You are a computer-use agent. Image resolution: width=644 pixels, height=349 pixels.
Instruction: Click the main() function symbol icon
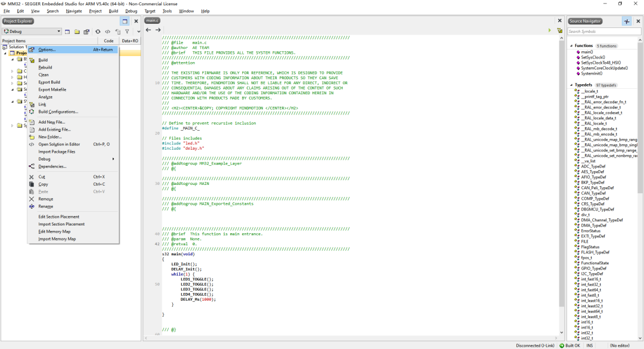coord(578,52)
